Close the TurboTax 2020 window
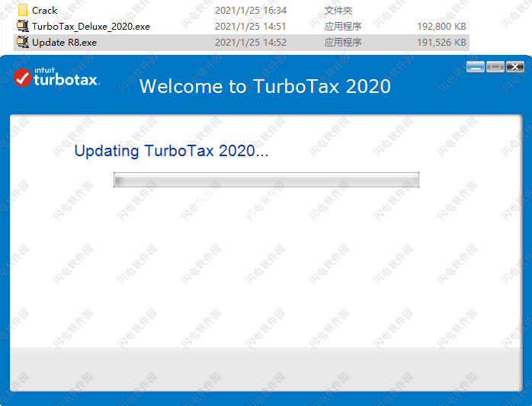Viewport: 532px width, 406px height. 515,67
